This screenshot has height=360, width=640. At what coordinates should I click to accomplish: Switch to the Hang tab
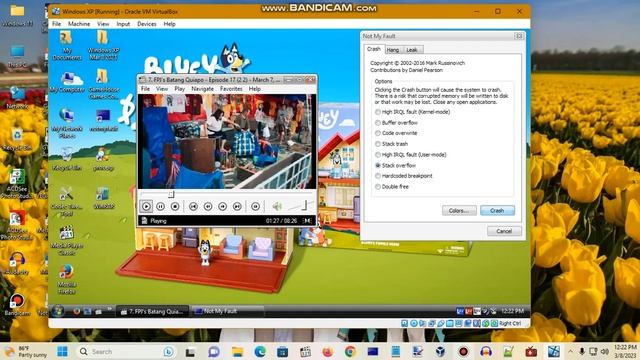point(393,50)
